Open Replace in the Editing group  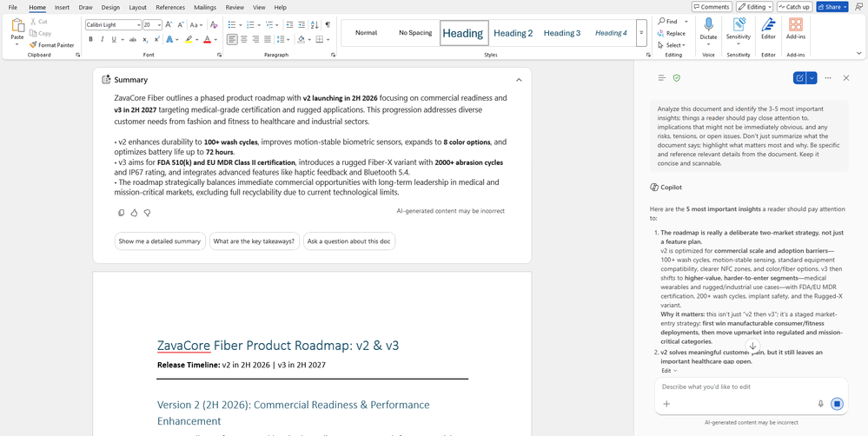click(672, 33)
